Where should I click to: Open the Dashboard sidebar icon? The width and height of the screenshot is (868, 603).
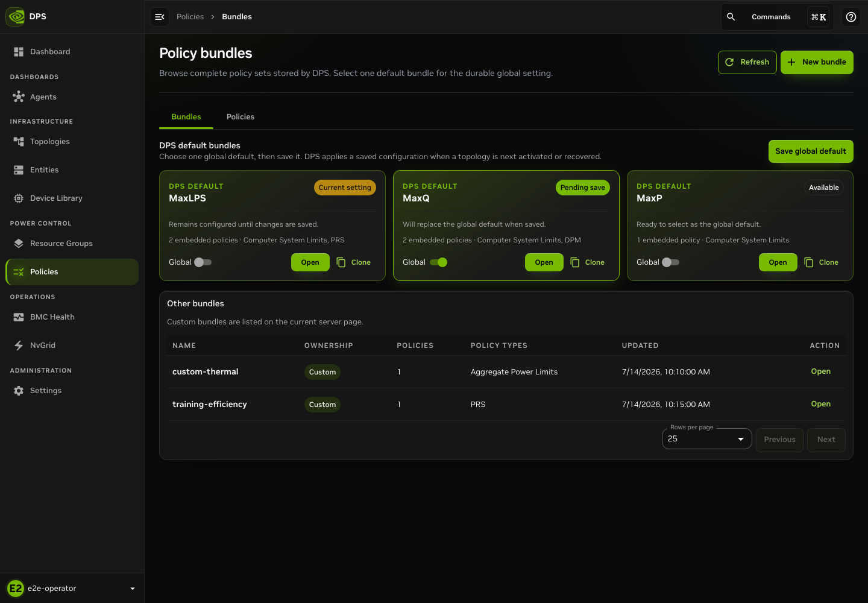click(19, 52)
